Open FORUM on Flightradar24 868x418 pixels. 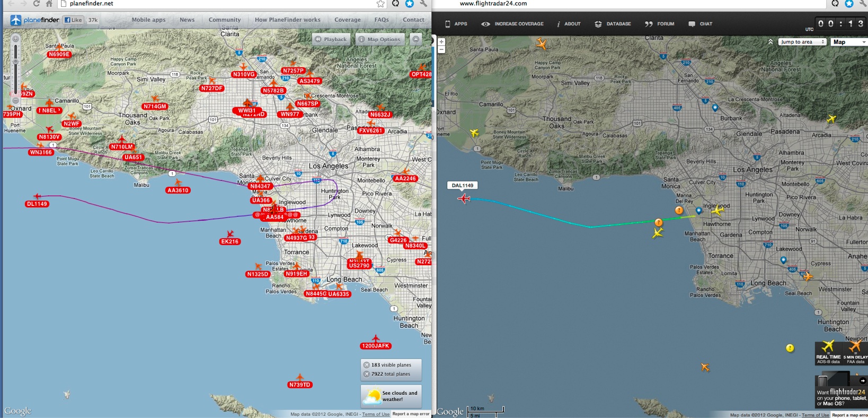tap(660, 24)
